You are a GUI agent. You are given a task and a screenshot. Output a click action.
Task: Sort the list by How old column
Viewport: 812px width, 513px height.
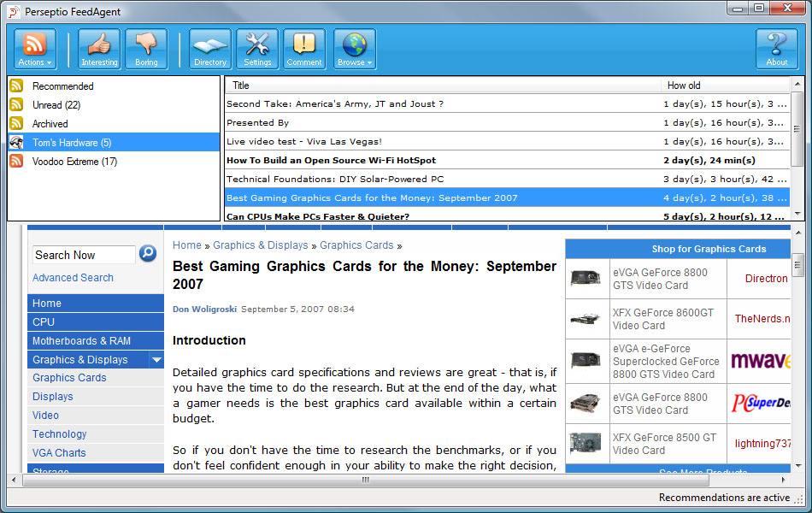click(x=726, y=85)
